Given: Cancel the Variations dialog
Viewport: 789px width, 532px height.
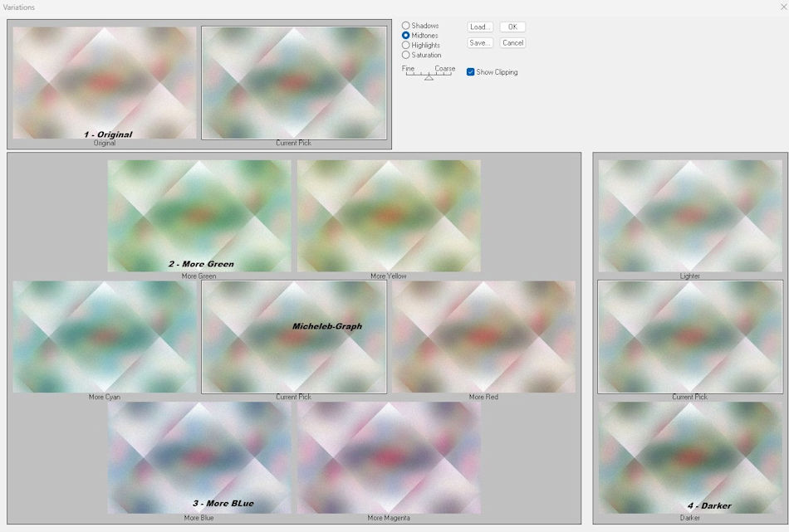Looking at the screenshot, I should [x=512, y=42].
